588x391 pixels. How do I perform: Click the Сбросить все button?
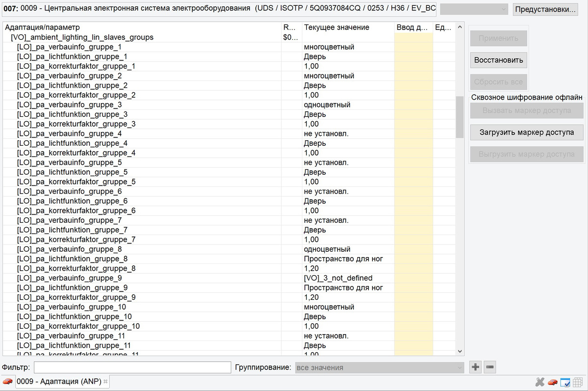point(498,82)
